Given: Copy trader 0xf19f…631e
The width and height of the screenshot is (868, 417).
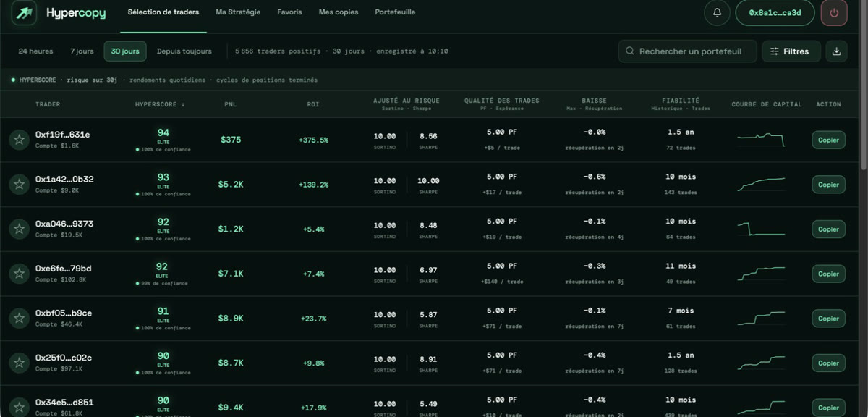Looking at the screenshot, I should tap(828, 140).
